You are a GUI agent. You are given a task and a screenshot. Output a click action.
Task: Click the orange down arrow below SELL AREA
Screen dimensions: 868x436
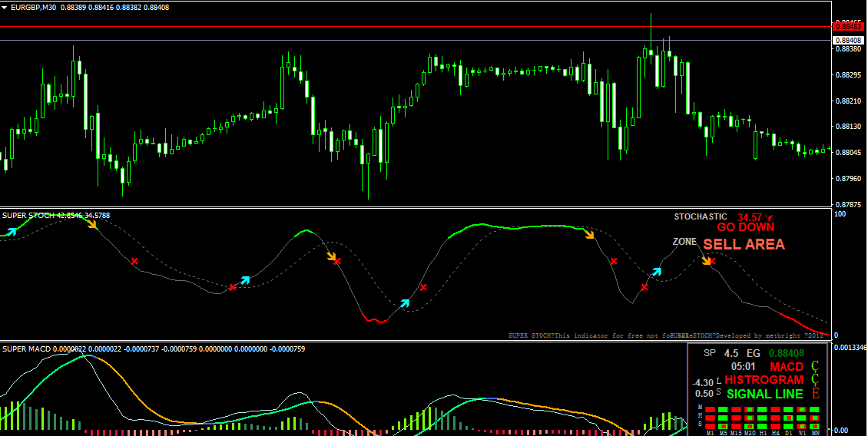[706, 261]
